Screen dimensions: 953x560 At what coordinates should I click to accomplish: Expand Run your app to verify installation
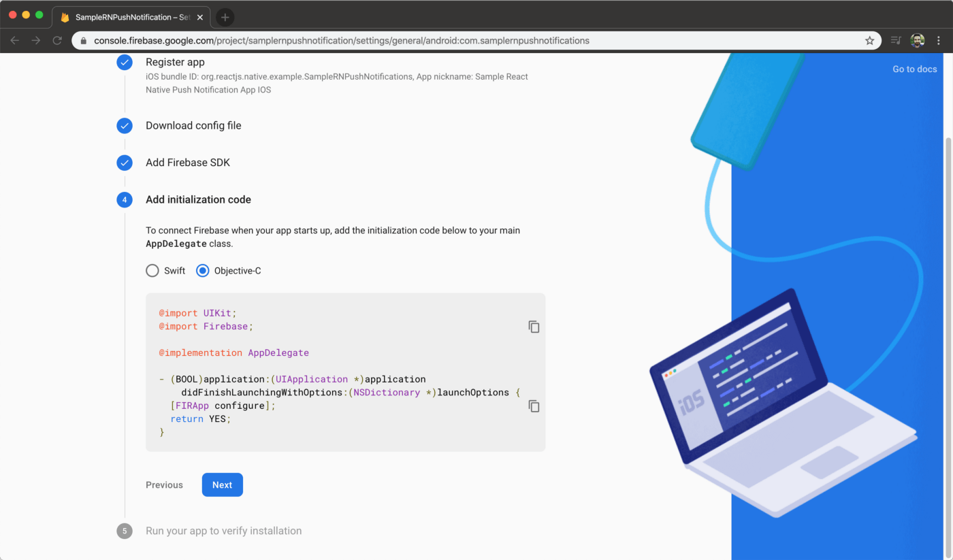223,531
